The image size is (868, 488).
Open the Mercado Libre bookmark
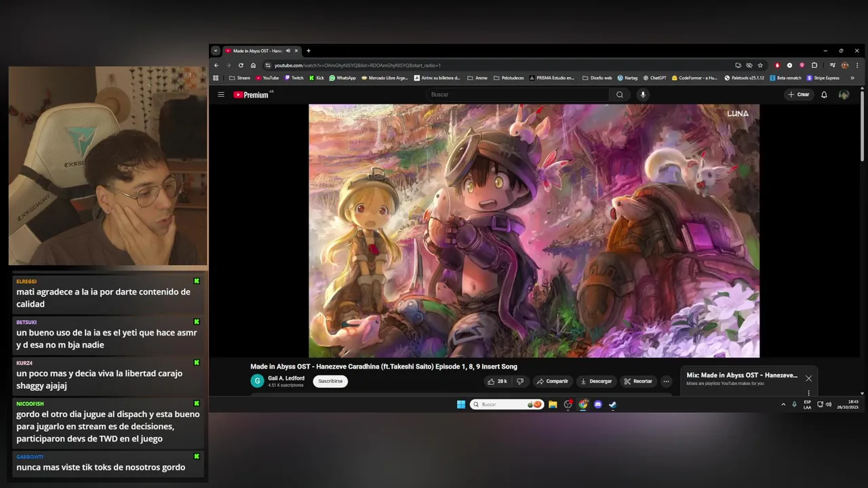pos(384,78)
